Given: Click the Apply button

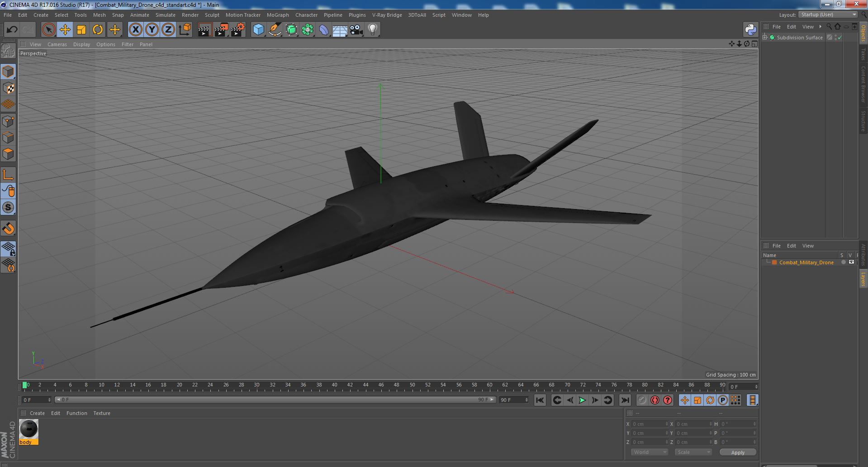Looking at the screenshot, I should point(738,453).
